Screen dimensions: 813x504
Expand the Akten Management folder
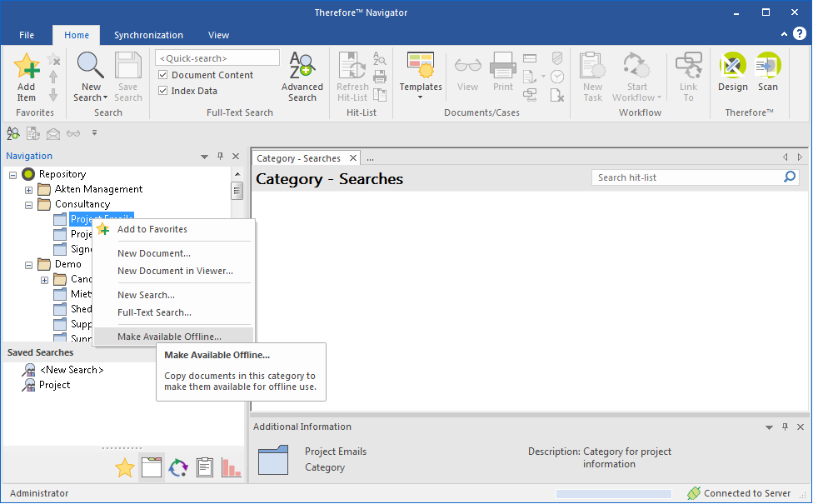tap(28, 189)
